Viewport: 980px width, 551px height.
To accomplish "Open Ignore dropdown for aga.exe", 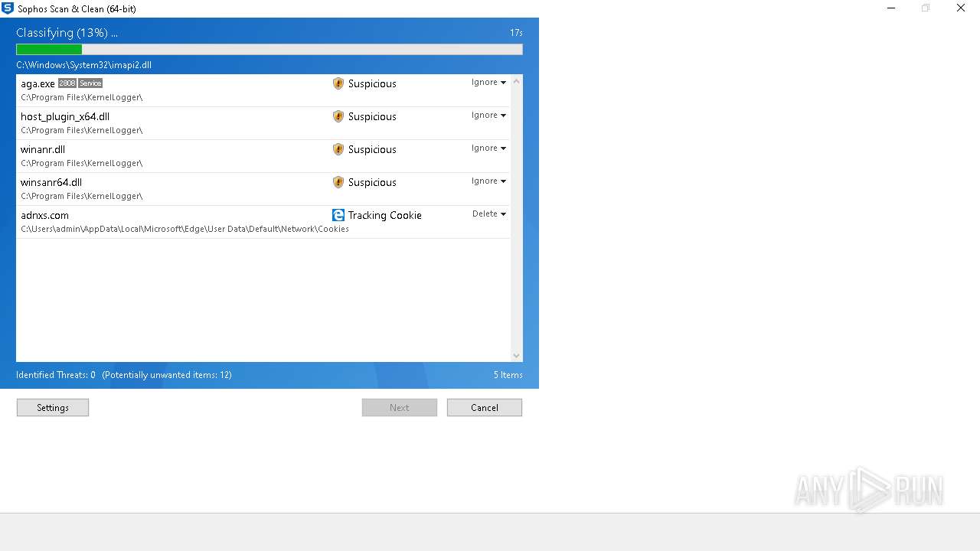I will point(488,83).
